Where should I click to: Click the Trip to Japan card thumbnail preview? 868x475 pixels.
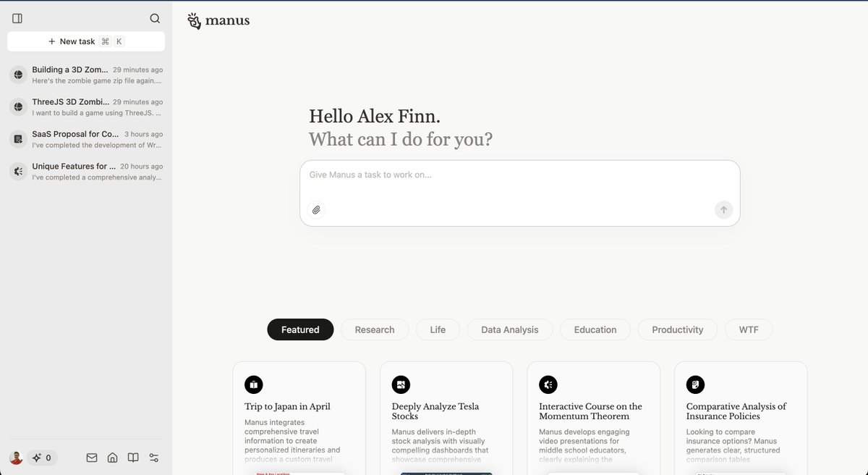[x=299, y=474]
